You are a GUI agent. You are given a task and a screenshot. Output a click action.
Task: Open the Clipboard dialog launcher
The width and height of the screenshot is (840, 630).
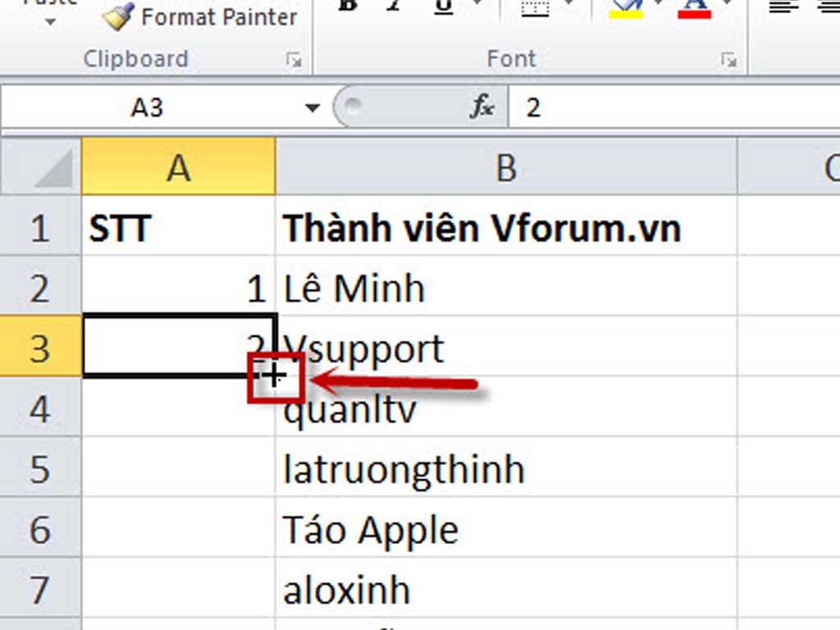tap(294, 60)
